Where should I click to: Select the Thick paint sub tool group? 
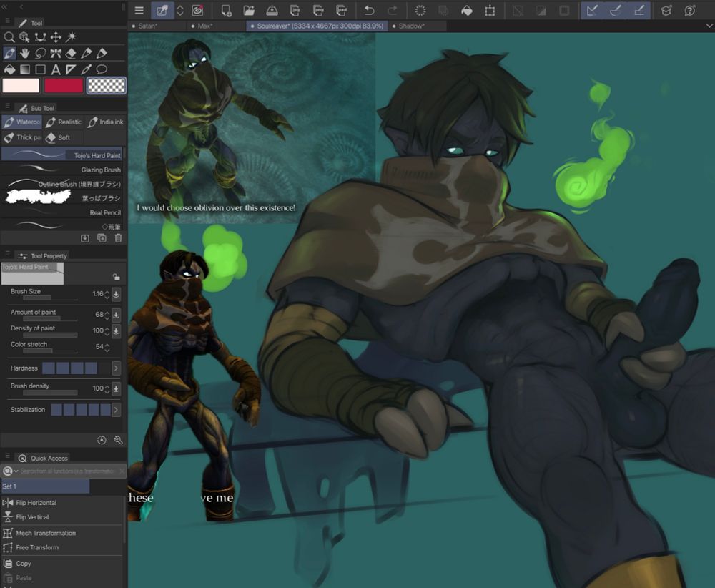pyautogui.click(x=21, y=137)
